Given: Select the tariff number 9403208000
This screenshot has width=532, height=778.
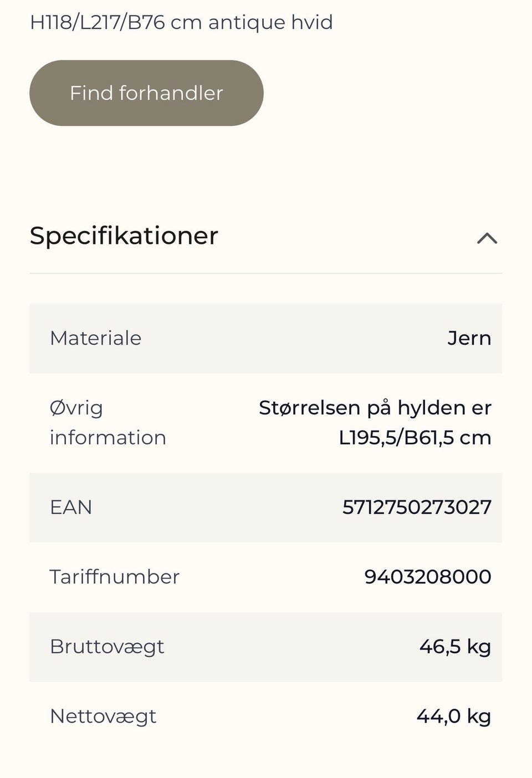Looking at the screenshot, I should (427, 577).
